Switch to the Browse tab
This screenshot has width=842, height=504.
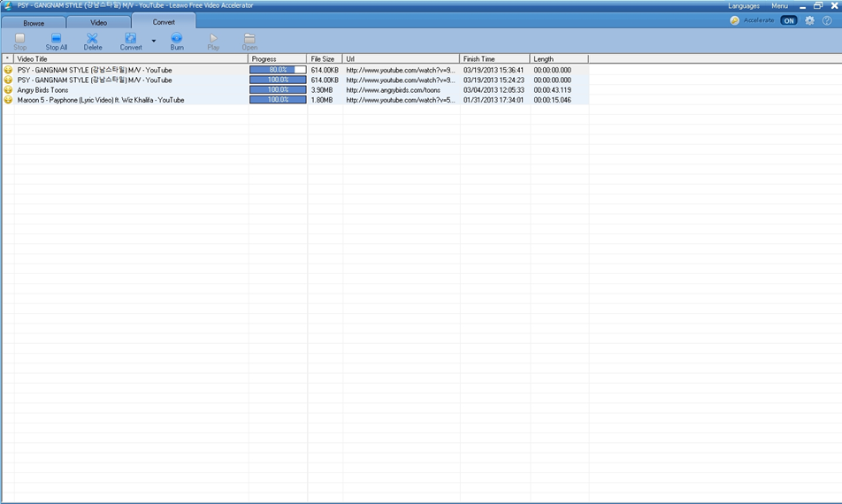[34, 22]
